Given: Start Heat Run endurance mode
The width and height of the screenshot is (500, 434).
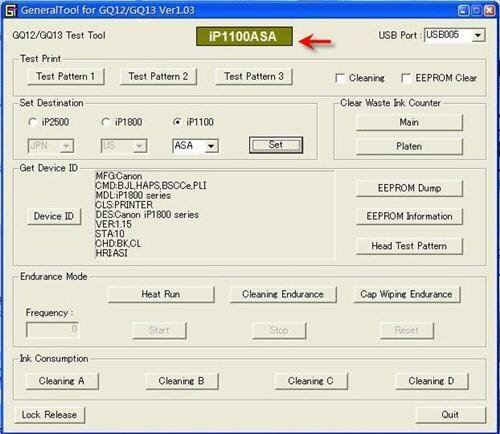Looking at the screenshot, I should tap(161, 294).
